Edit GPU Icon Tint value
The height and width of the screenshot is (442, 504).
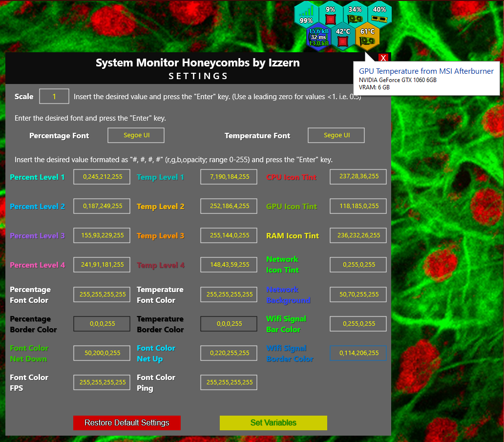pyautogui.click(x=358, y=206)
